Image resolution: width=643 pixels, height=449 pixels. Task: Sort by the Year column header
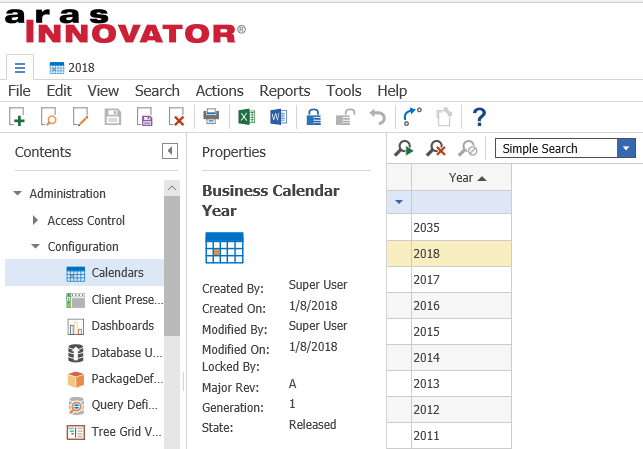point(461,178)
